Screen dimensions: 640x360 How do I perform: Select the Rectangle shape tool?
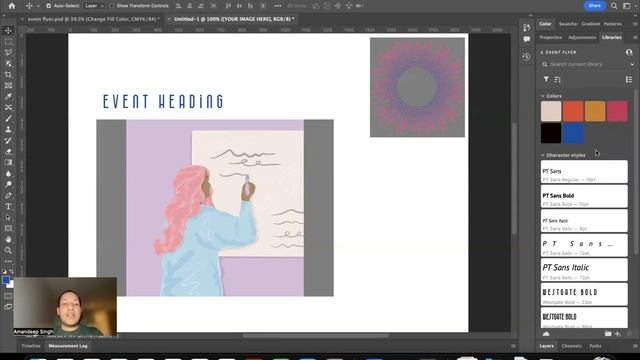click(x=8, y=229)
